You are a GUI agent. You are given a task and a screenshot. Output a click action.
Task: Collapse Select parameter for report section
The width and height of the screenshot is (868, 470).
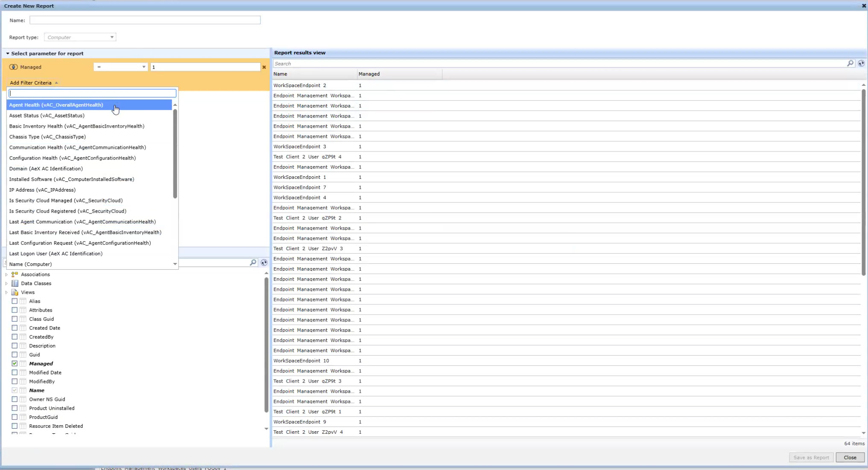(x=8, y=53)
